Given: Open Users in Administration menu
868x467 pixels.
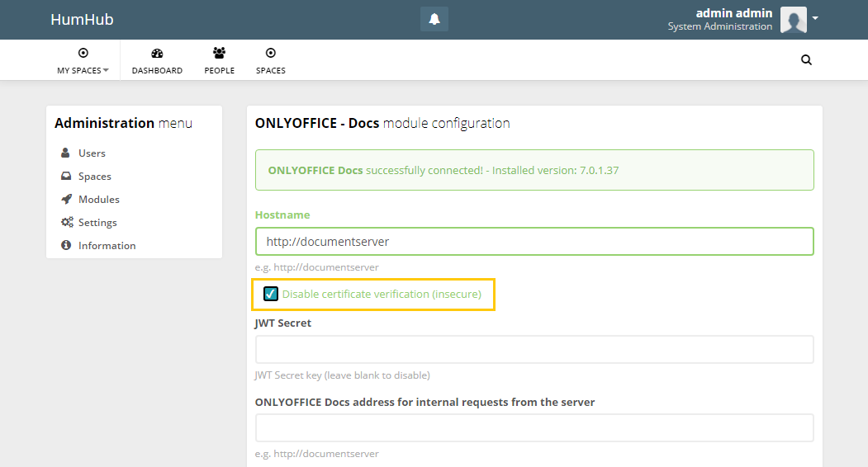Looking at the screenshot, I should [x=92, y=153].
